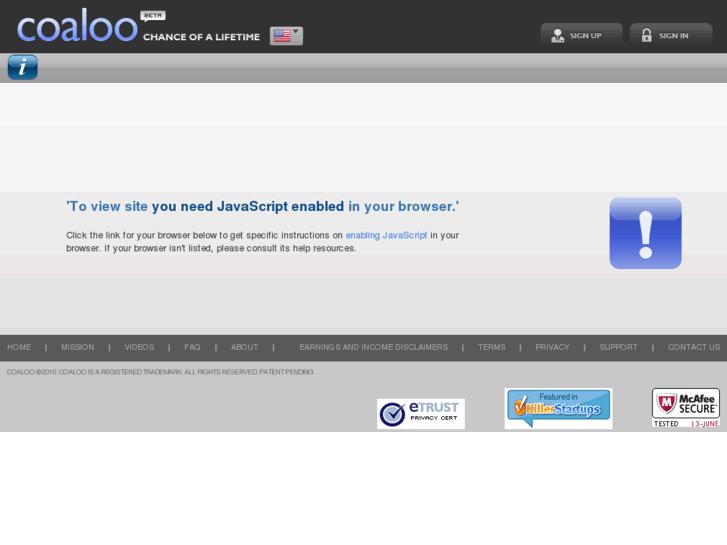This screenshot has height=545, width=727.
Task: Open the TERMS footer link
Action: click(x=491, y=347)
